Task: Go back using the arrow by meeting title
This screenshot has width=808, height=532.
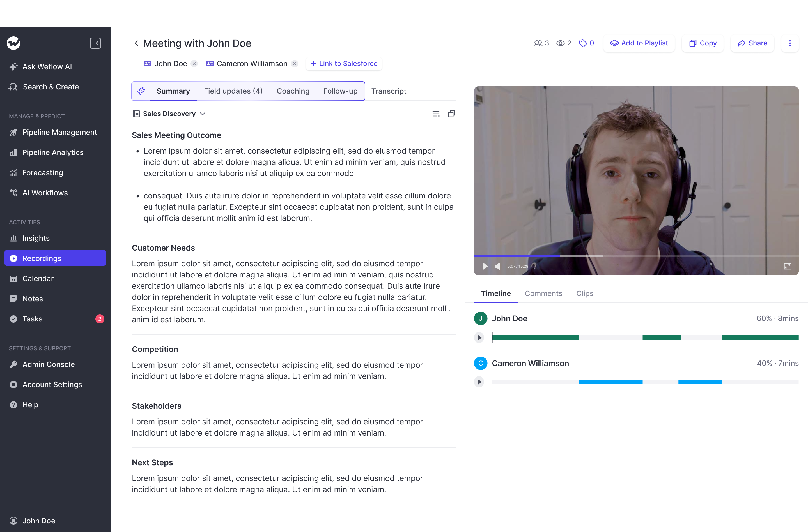Action: (136, 43)
